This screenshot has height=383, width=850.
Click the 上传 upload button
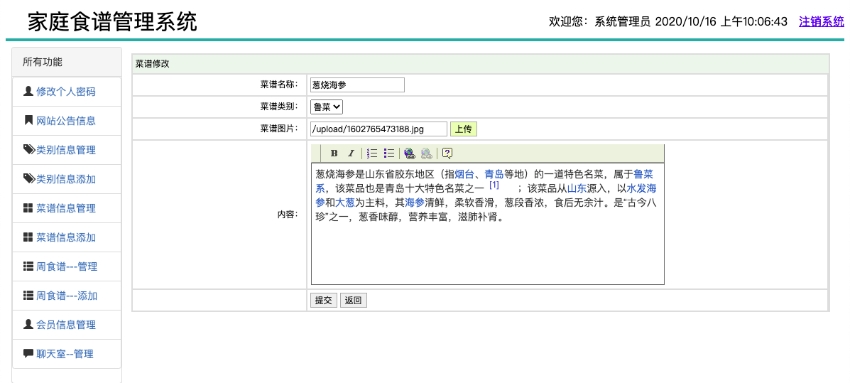pyautogui.click(x=463, y=129)
